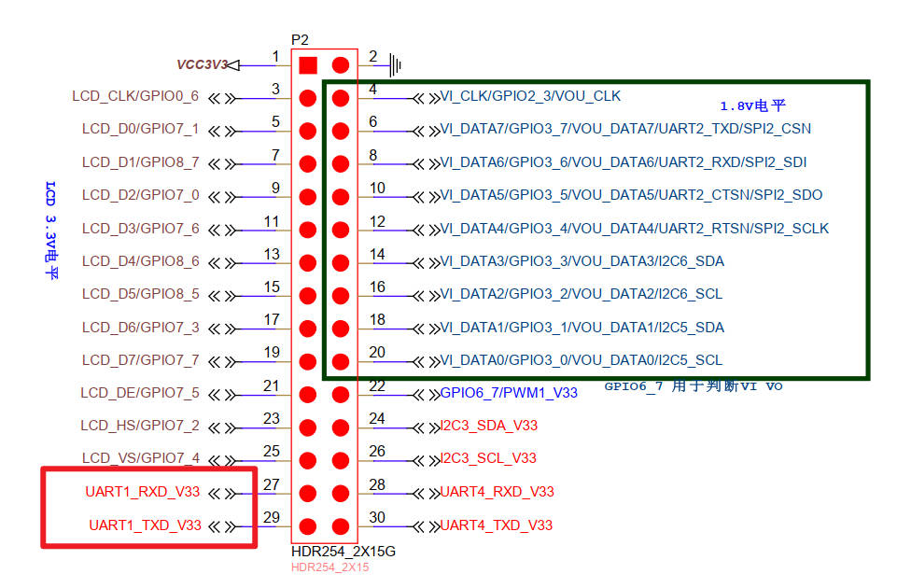897x588 pixels.
Task: Click the VCC3V3 power arrow symbol
Action: click(x=233, y=65)
